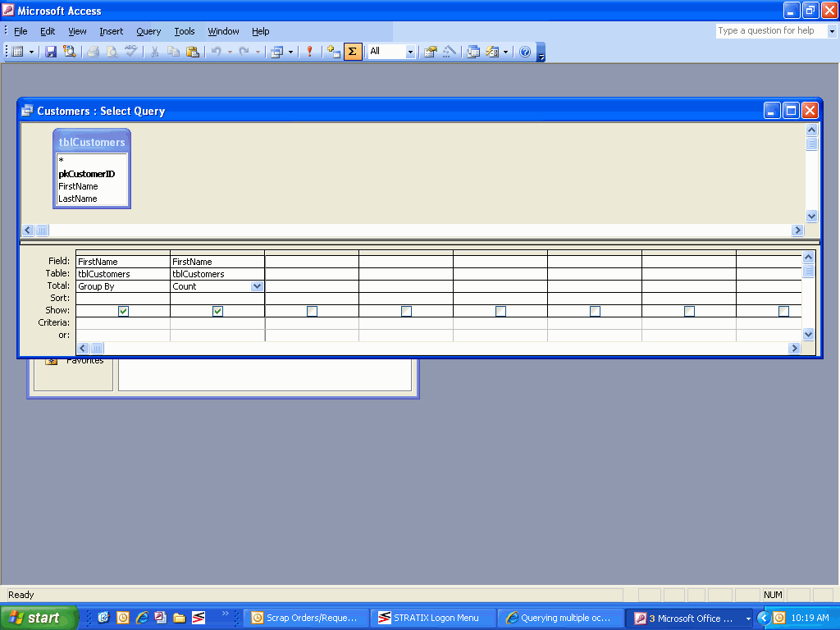840x630 pixels.
Task: Click the Query Type toolbar icon
Action: 277,52
